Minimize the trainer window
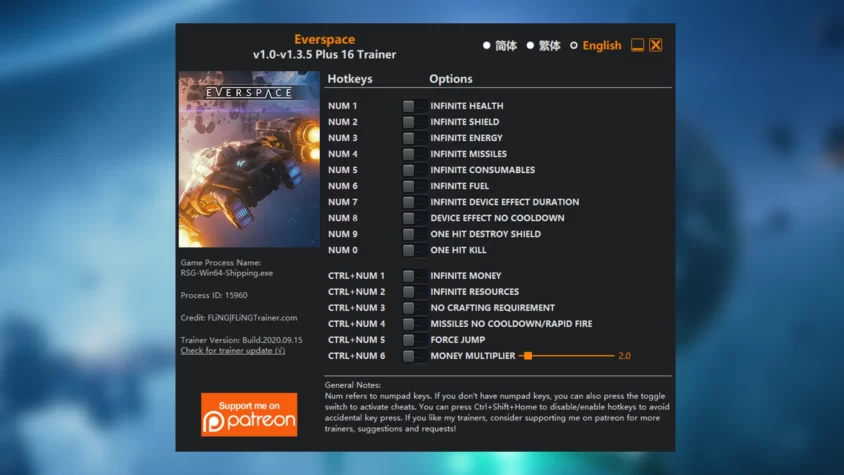 click(x=637, y=45)
